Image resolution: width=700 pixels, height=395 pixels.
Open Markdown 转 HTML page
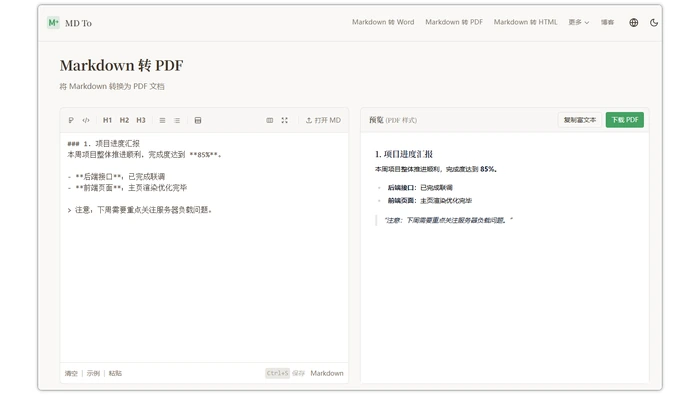(525, 22)
